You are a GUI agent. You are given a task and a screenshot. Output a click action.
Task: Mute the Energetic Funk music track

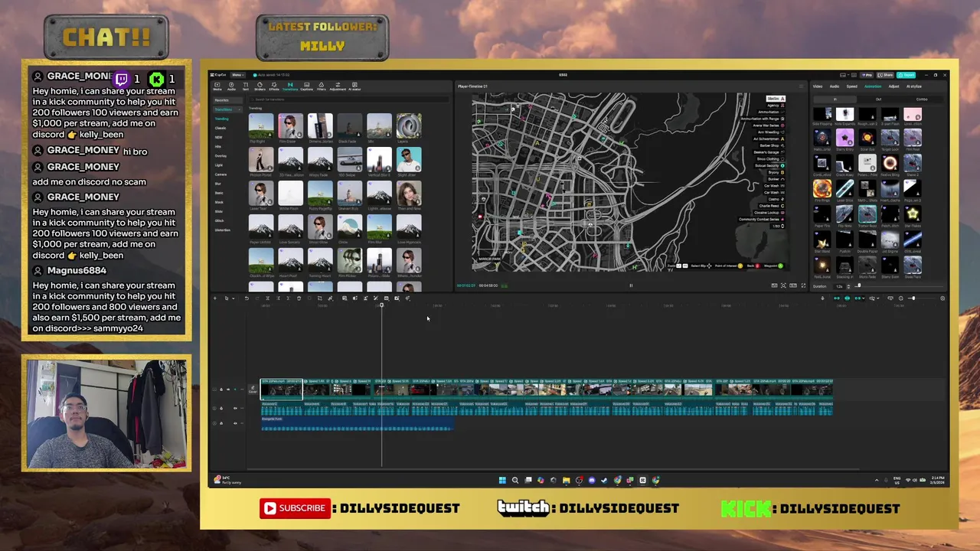(x=235, y=423)
